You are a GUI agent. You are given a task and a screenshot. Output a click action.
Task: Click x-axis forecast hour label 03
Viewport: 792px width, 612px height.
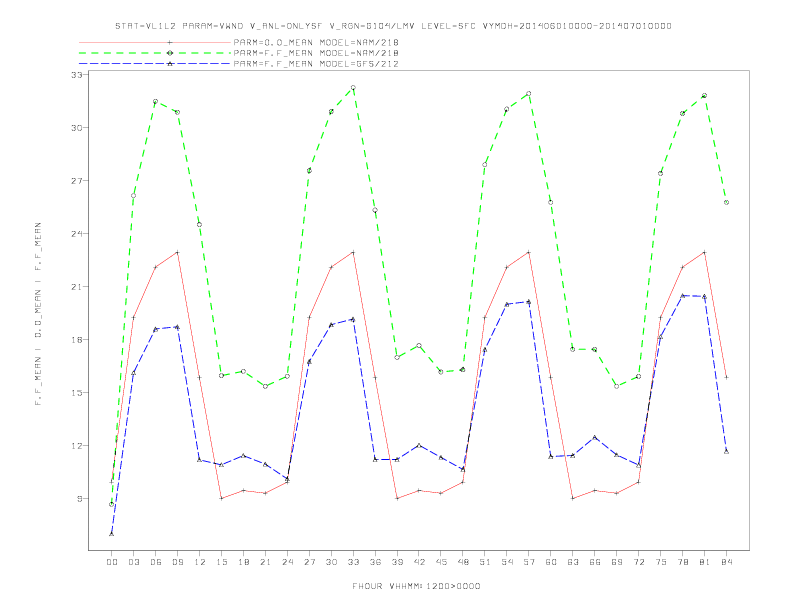[x=133, y=562]
